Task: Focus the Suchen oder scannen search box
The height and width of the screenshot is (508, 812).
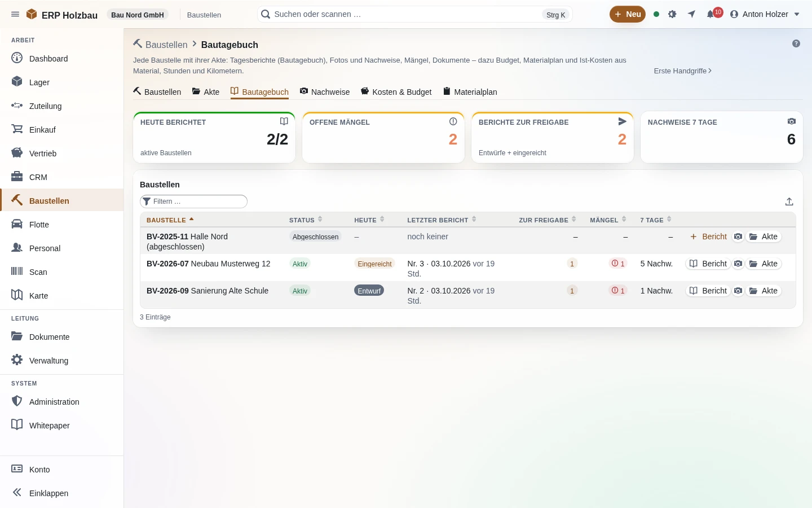Action: tap(415, 14)
